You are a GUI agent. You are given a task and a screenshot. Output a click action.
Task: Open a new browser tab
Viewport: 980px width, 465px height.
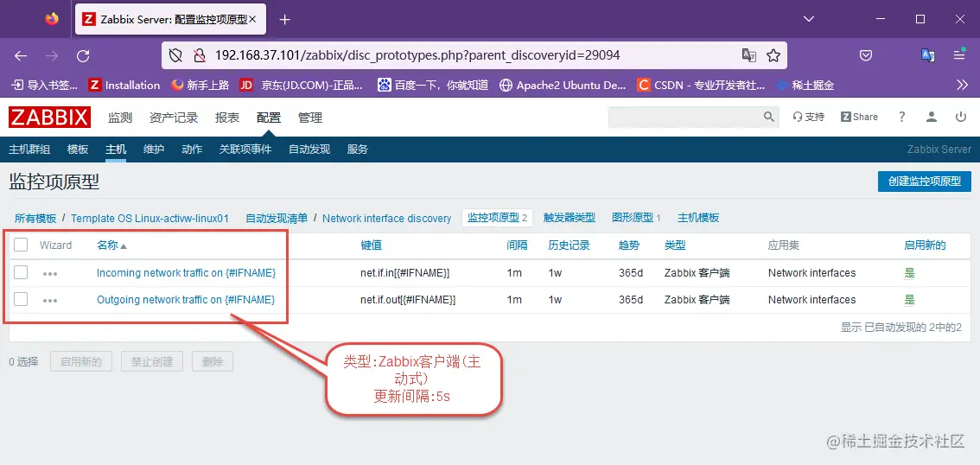[x=285, y=19]
